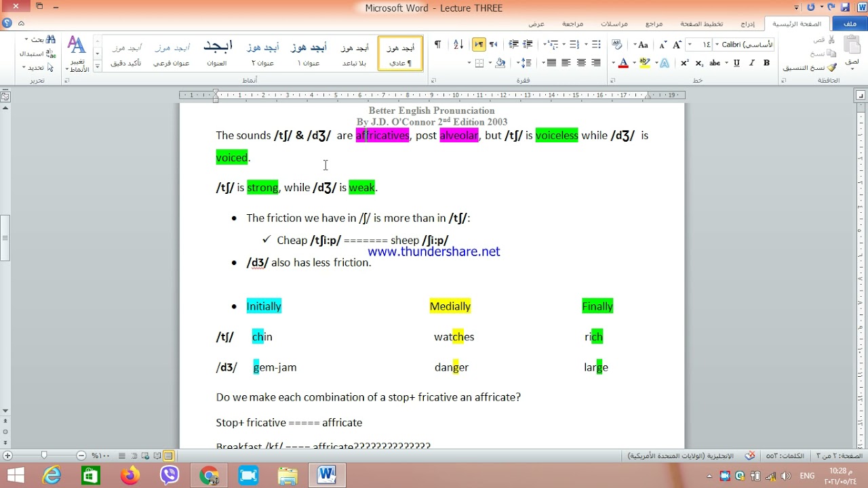Select Format Painter brush
Image resolution: width=868 pixels, height=488 pixels.
click(x=811, y=67)
